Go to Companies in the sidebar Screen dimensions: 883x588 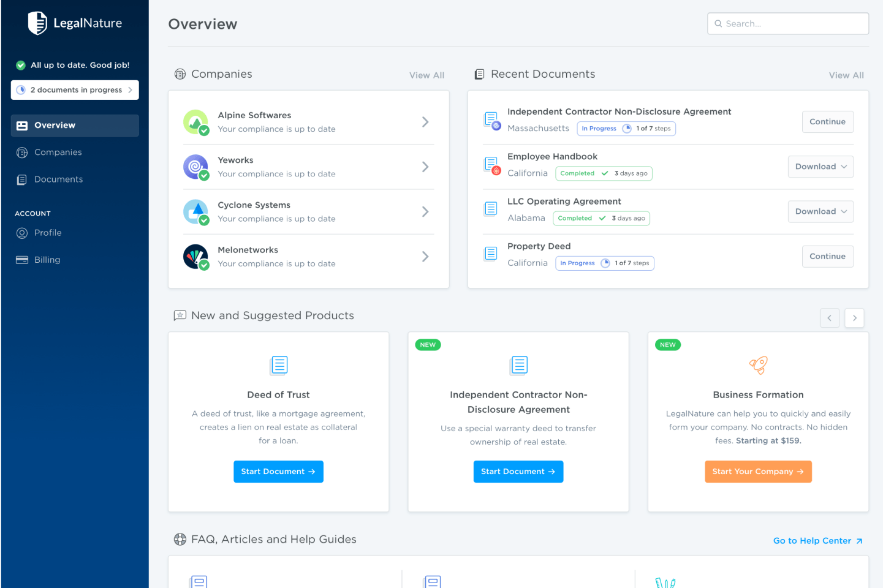point(58,153)
